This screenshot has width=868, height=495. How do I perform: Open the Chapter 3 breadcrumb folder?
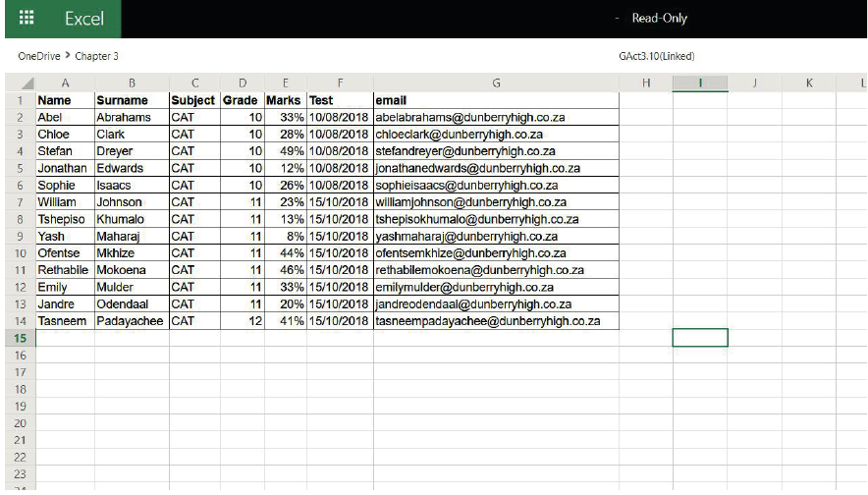point(96,56)
